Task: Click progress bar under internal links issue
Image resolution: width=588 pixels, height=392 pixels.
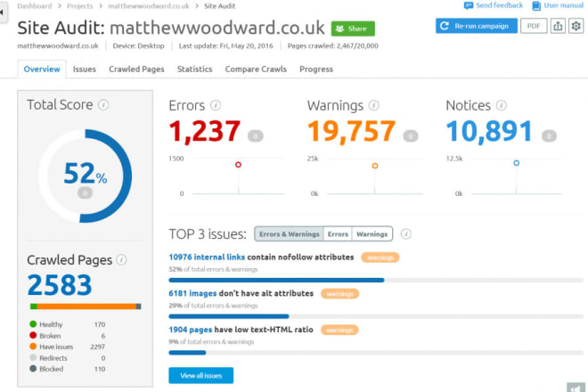Action: [376, 281]
